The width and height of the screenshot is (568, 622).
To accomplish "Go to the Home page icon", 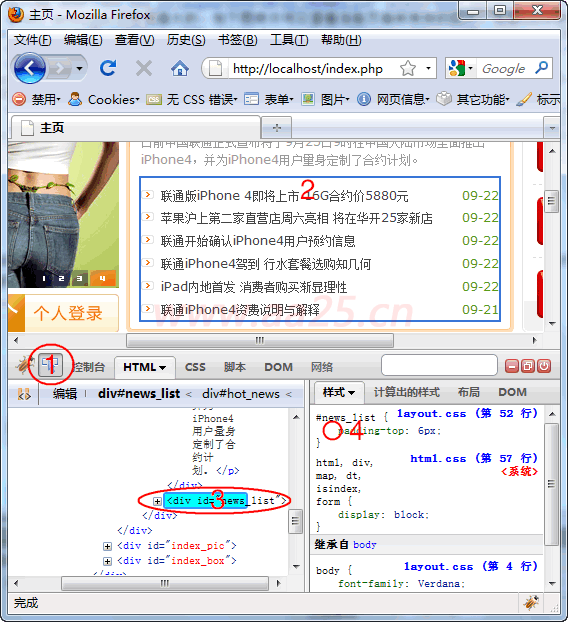I will 179,68.
